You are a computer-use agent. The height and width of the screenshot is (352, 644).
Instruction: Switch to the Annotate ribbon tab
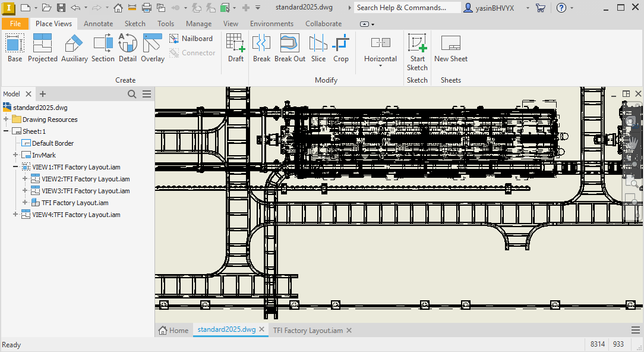click(98, 23)
